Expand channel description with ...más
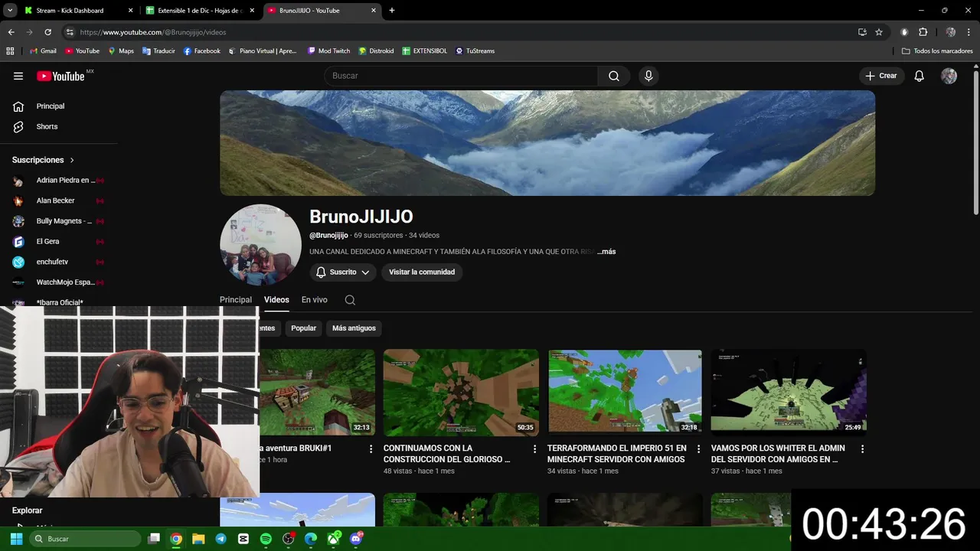Screen dimensions: 980x551 coord(606,252)
